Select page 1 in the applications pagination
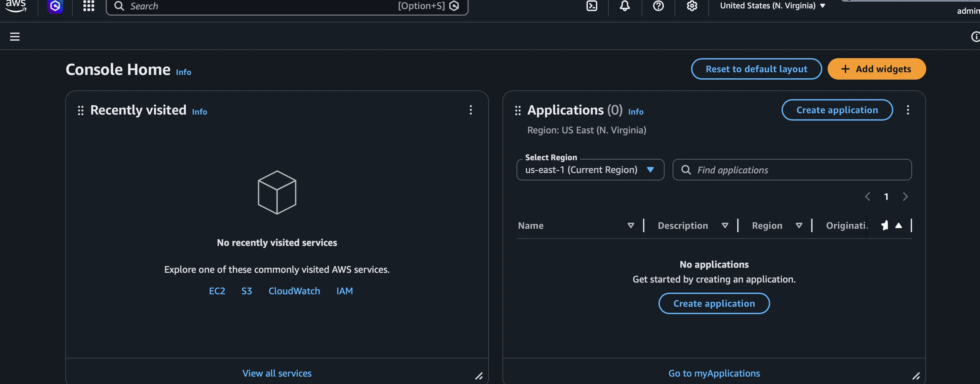The width and height of the screenshot is (980, 384). 887,197
